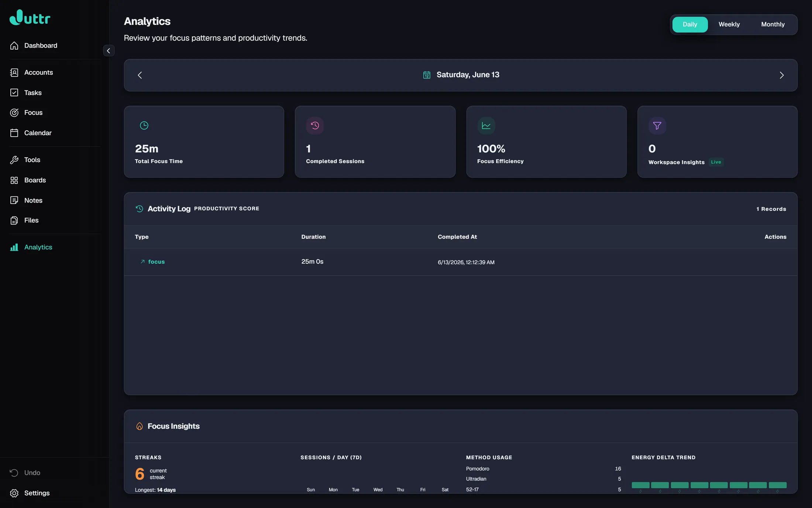Click the funnel icon on Workspace Insights card
This screenshot has height=508, width=812.
657,126
